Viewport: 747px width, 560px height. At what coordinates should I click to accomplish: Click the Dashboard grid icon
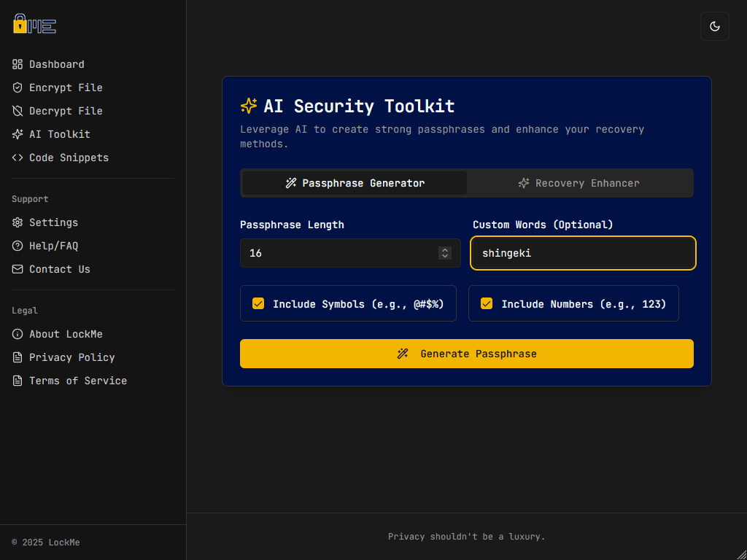18,64
